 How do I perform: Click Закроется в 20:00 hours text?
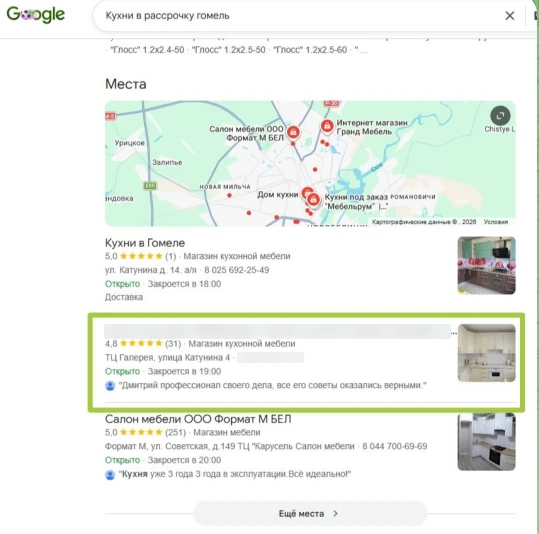click(184, 460)
